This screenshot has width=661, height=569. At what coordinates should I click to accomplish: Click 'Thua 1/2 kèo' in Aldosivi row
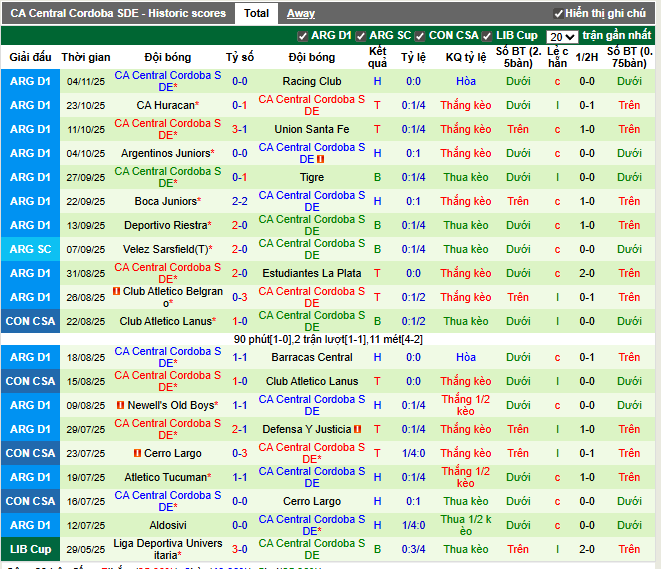[466, 525]
